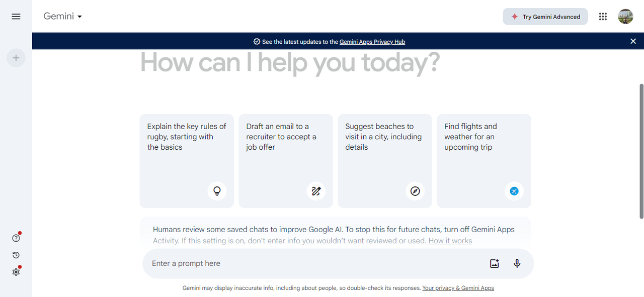The width and height of the screenshot is (644, 297).
Task: Dismiss the privacy updates banner
Action: point(633,41)
